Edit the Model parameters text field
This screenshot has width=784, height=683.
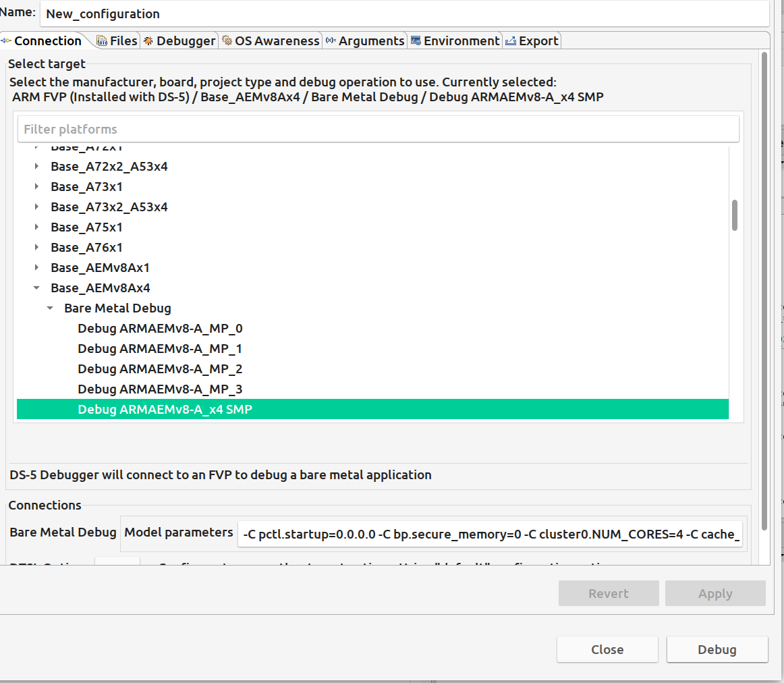coord(491,534)
